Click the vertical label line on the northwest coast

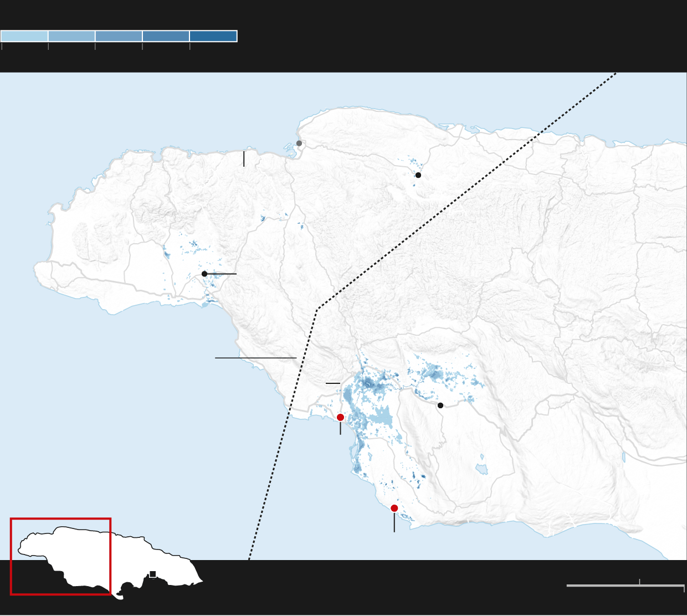pyautogui.click(x=244, y=158)
